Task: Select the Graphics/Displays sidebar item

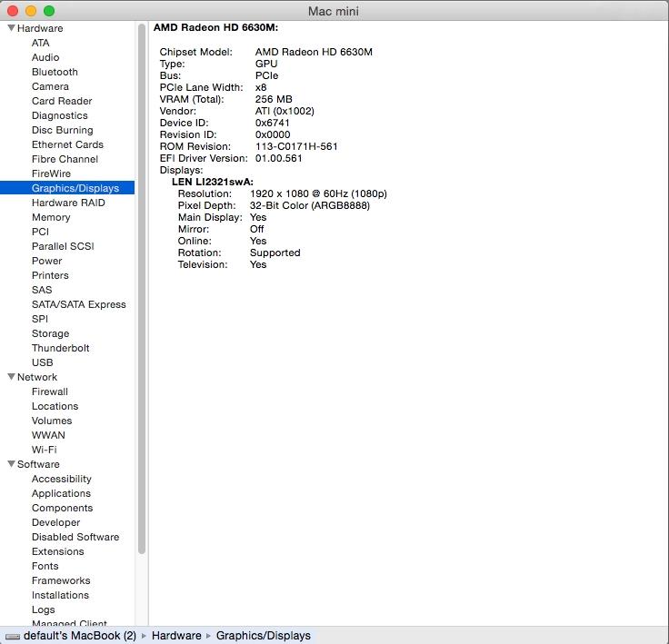Action: [x=75, y=188]
